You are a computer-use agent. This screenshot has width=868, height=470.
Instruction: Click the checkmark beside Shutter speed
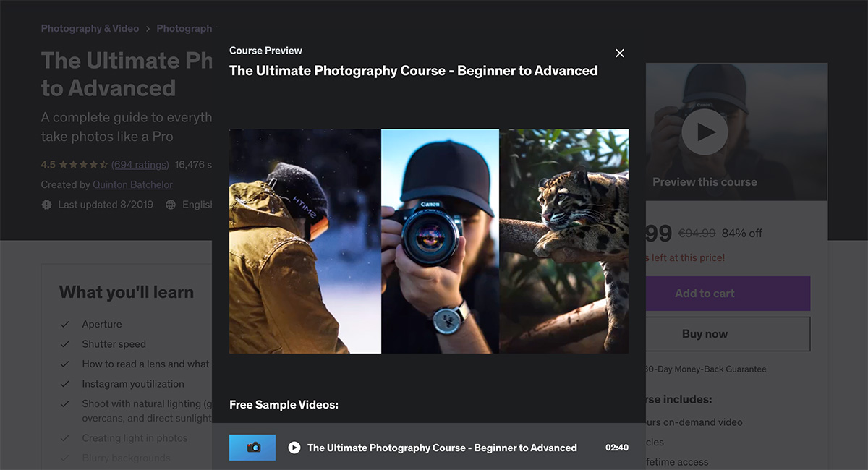point(65,344)
